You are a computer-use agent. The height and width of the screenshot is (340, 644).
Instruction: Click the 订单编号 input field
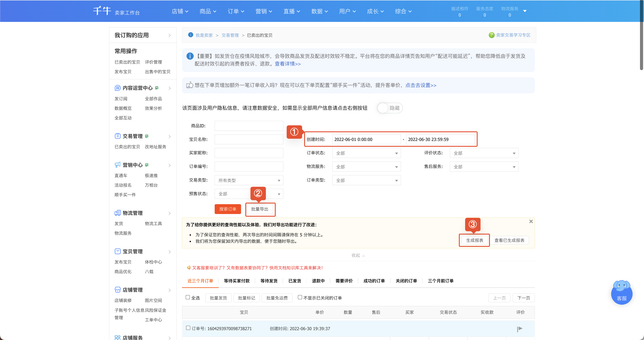pyautogui.click(x=249, y=166)
